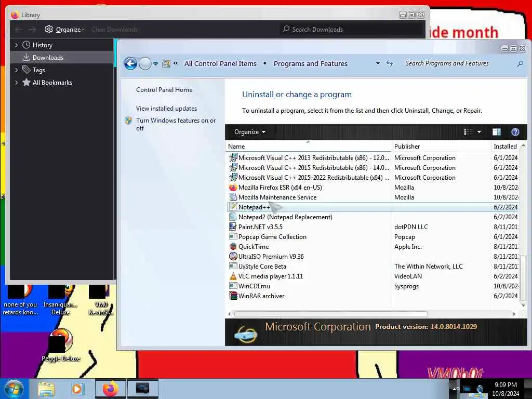532x399 pixels.
Task: Select Notepad++ program icon
Action: (x=233, y=207)
